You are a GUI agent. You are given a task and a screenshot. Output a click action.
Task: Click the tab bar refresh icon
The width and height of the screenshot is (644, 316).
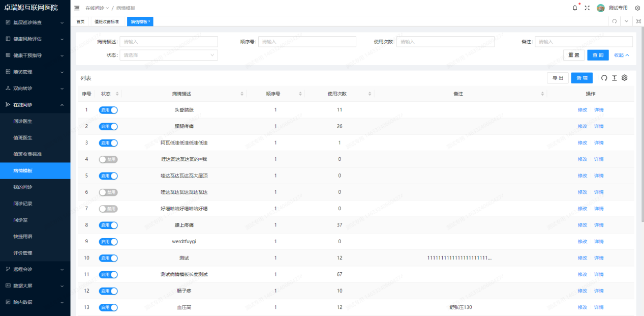[x=614, y=21]
